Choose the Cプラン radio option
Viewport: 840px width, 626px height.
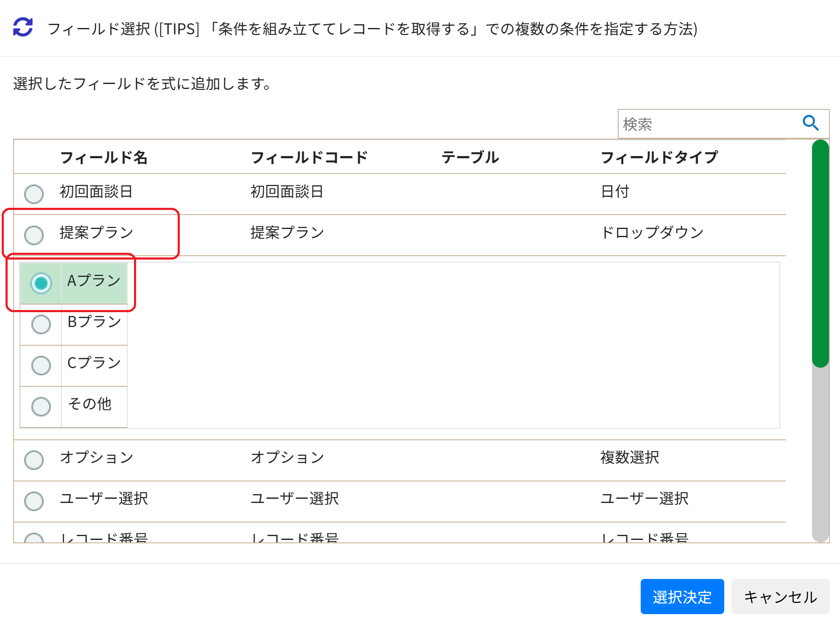coord(41,365)
